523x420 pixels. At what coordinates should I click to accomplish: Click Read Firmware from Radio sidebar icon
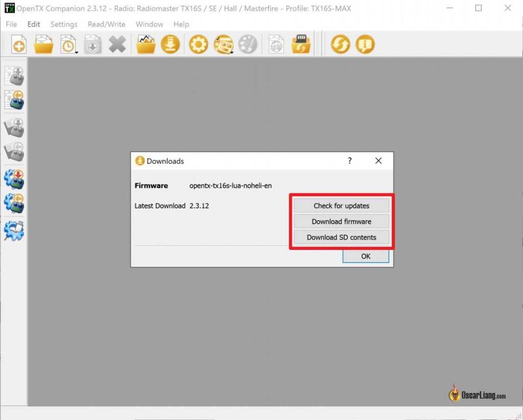(x=14, y=203)
